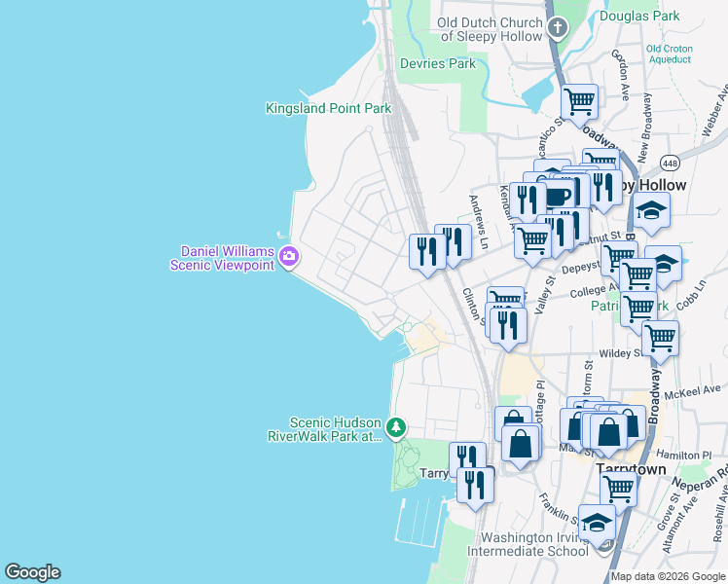Select the College Ave street label
728x584 pixels.
(594, 291)
